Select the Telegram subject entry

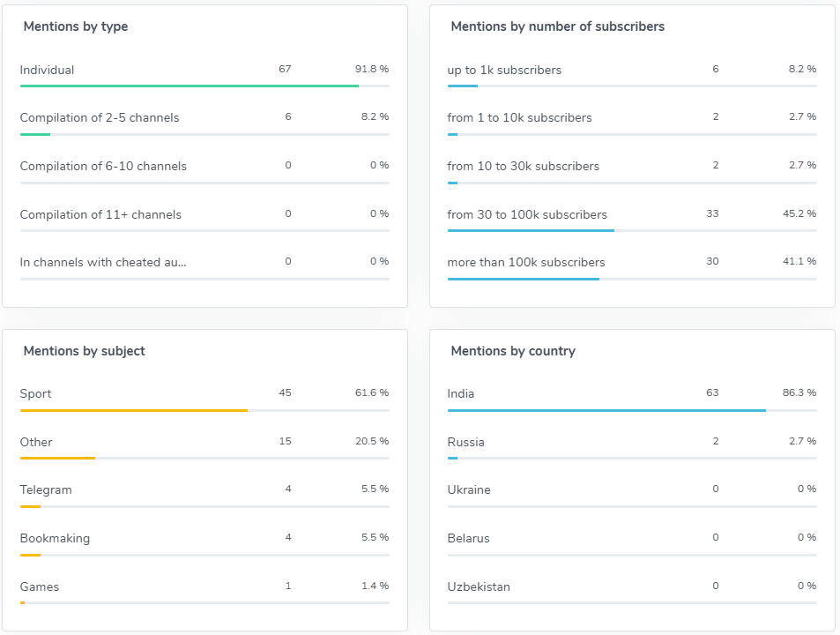click(x=46, y=489)
